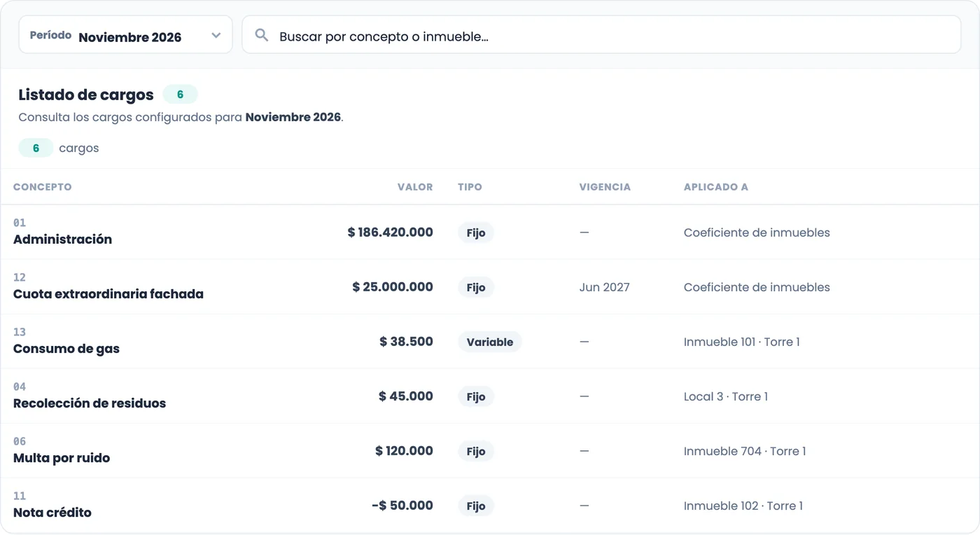Click the Fijo badge in Multa por ruido row

(x=476, y=451)
